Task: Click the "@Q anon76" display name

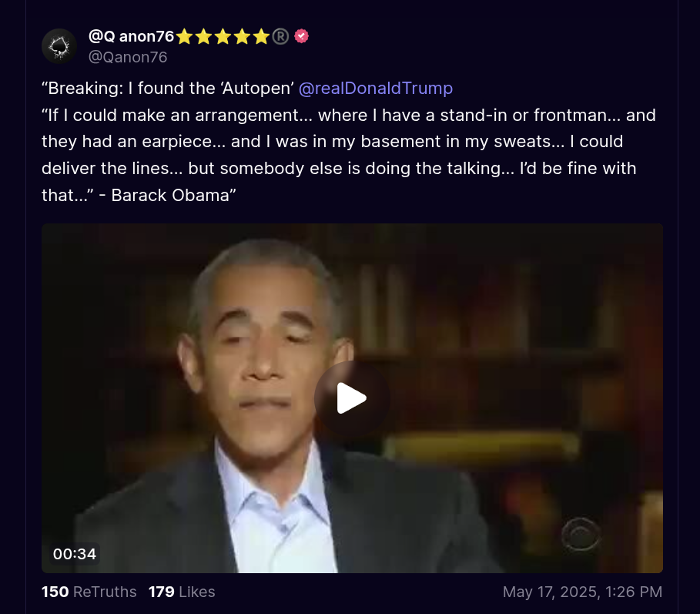Action: (x=131, y=36)
